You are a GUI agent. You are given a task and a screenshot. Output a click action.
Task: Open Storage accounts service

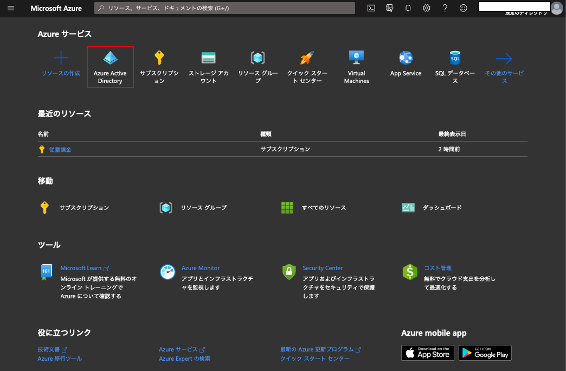208,67
